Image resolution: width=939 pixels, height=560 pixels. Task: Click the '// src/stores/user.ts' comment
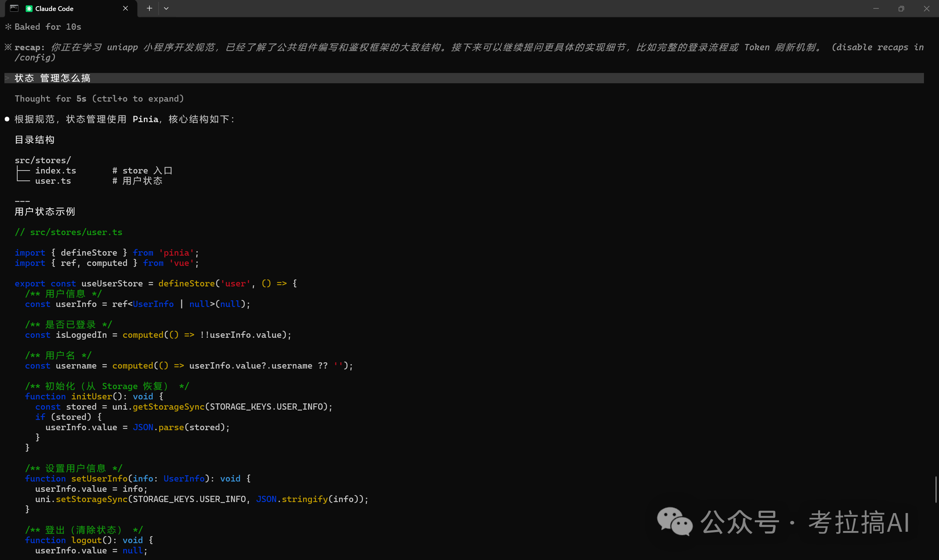click(68, 233)
